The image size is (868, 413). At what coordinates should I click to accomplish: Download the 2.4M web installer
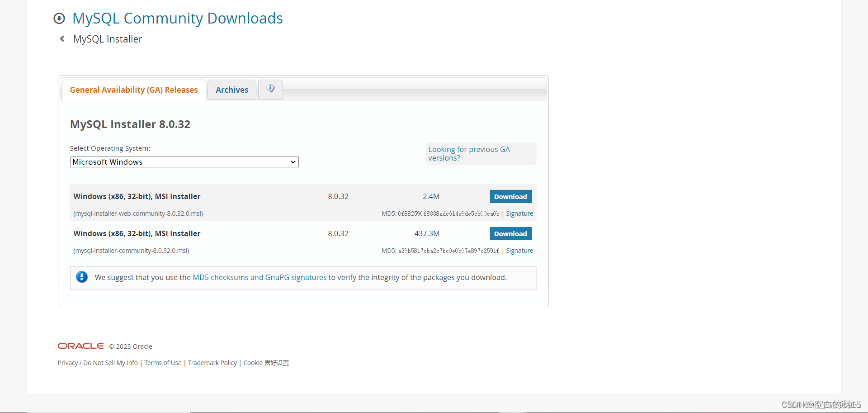tap(510, 196)
